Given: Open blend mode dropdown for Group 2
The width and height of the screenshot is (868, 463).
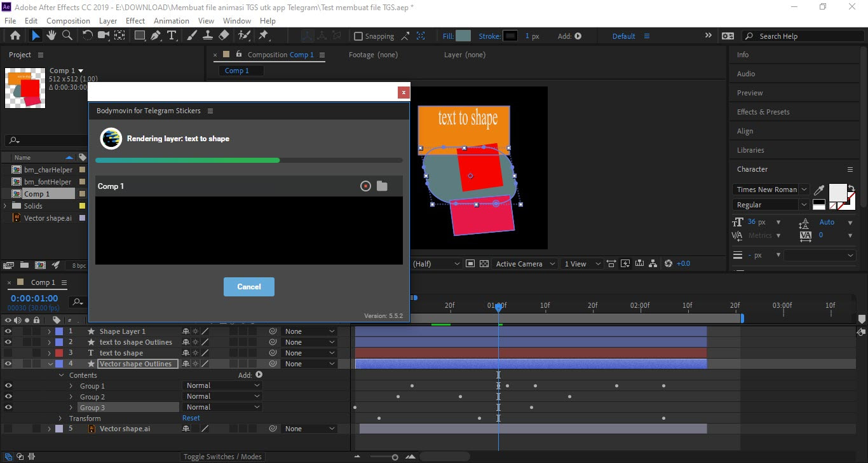Looking at the screenshot, I should tap(222, 396).
